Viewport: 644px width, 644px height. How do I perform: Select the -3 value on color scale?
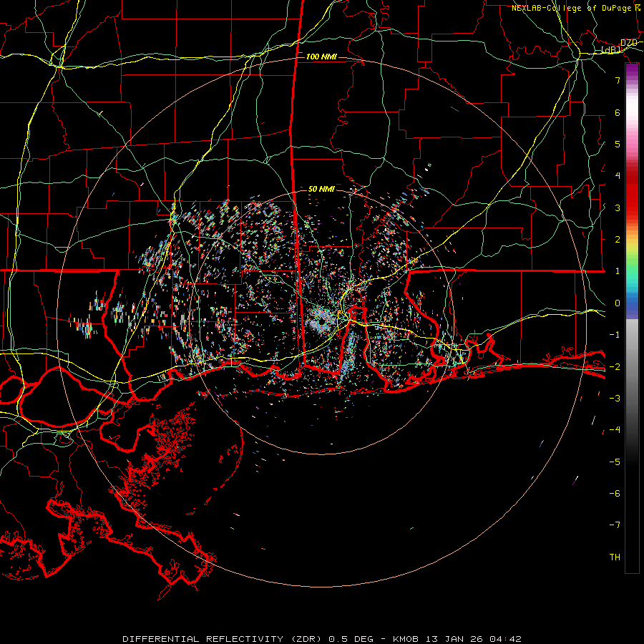tap(615, 399)
